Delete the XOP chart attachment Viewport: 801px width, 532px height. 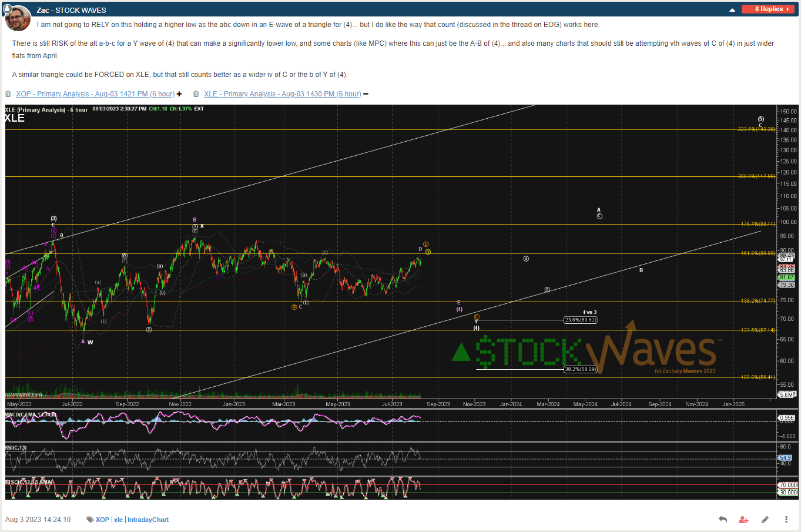point(8,94)
